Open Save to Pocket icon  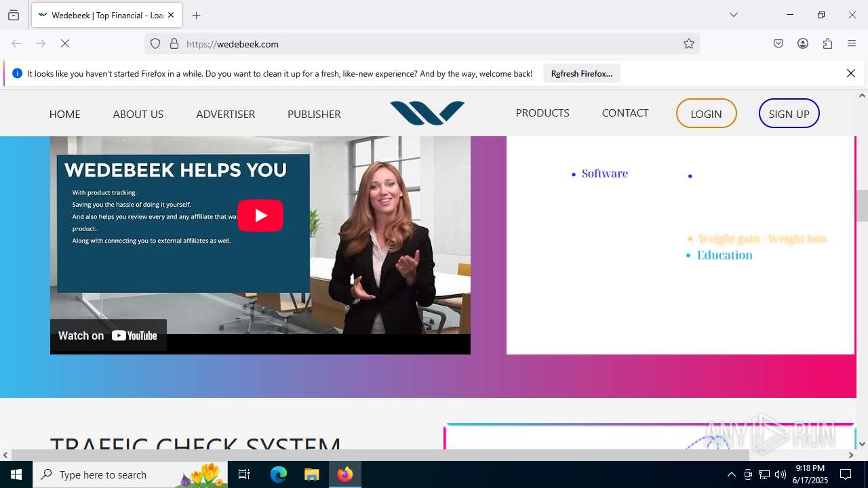pos(778,43)
